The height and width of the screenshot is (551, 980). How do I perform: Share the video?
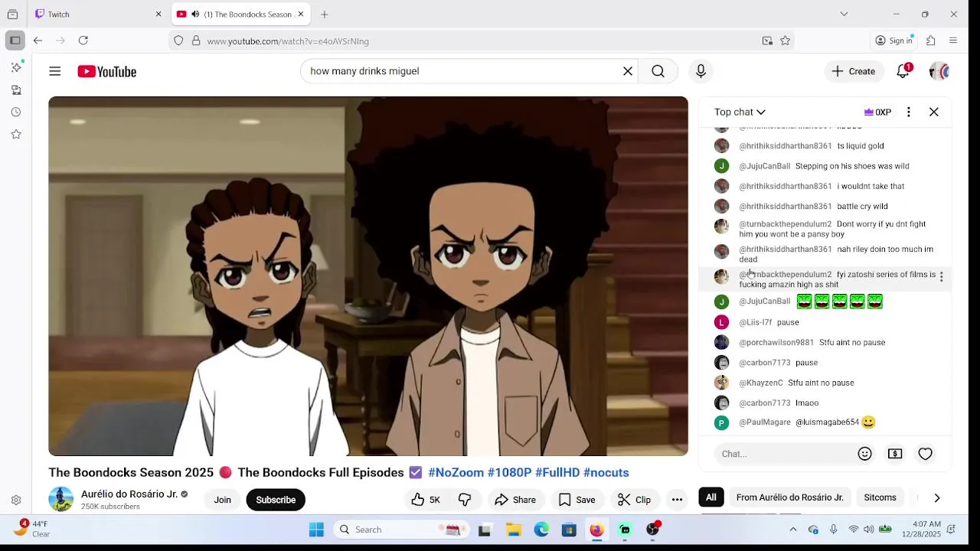[x=515, y=500]
